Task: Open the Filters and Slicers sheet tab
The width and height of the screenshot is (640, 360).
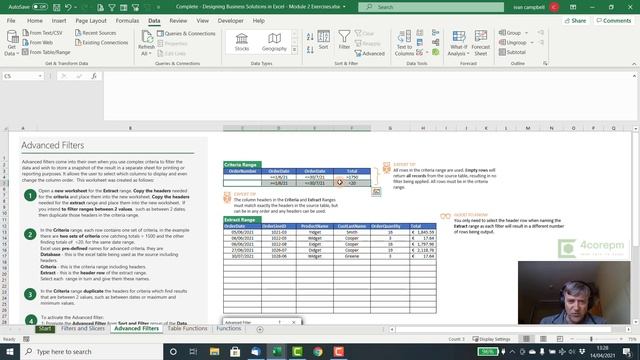Action: tap(83, 329)
